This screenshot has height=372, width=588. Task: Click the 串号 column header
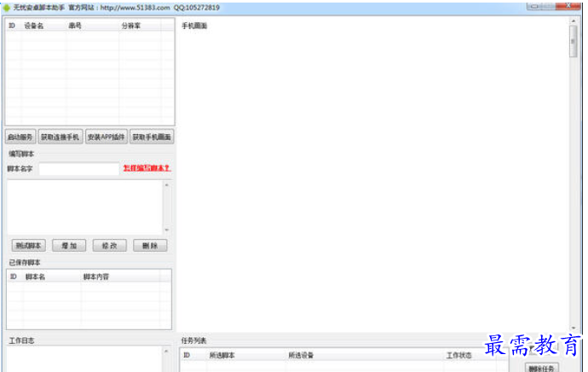tap(75, 26)
